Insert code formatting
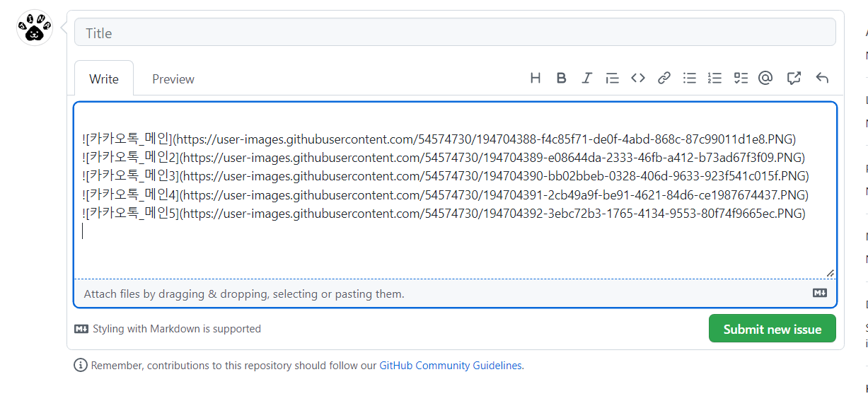The width and height of the screenshot is (868, 401). (x=638, y=79)
